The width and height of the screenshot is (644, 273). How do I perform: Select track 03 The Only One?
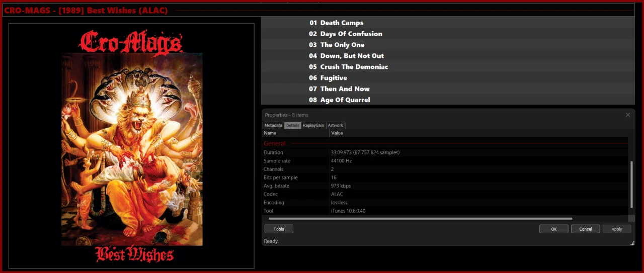[448, 45]
